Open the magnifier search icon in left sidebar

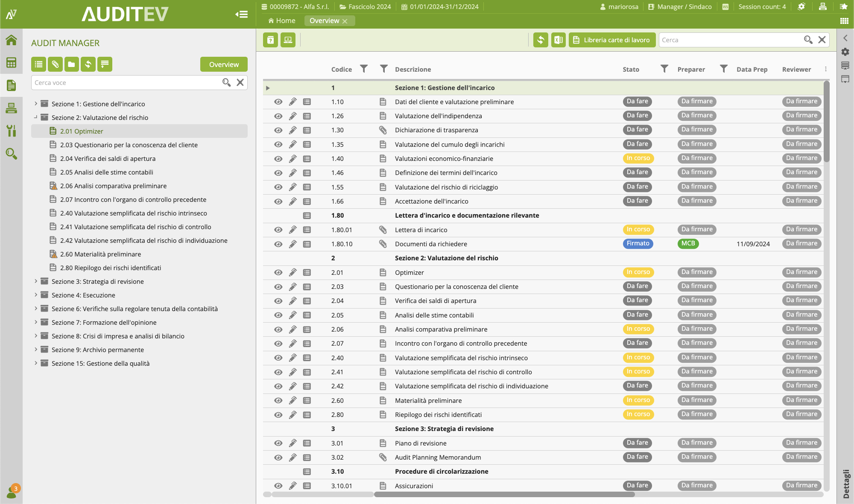coord(11,154)
